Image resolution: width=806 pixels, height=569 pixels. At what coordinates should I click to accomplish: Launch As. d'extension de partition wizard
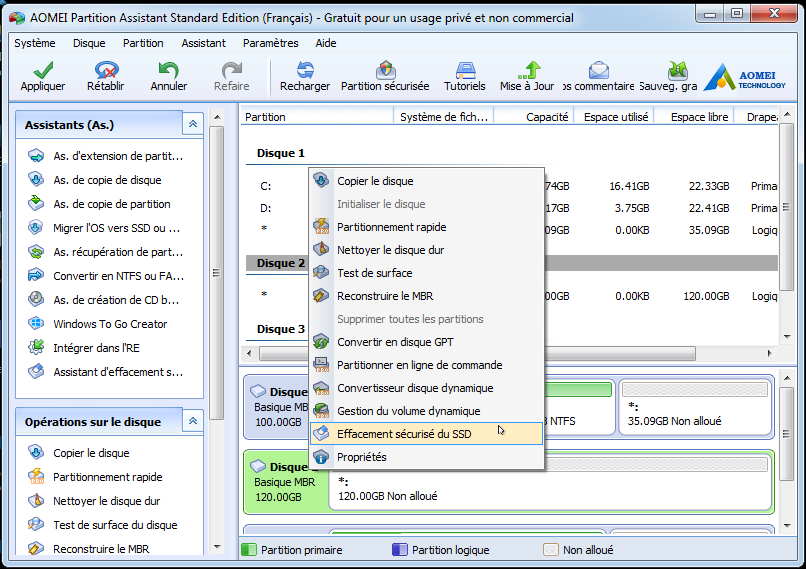pyautogui.click(x=106, y=156)
